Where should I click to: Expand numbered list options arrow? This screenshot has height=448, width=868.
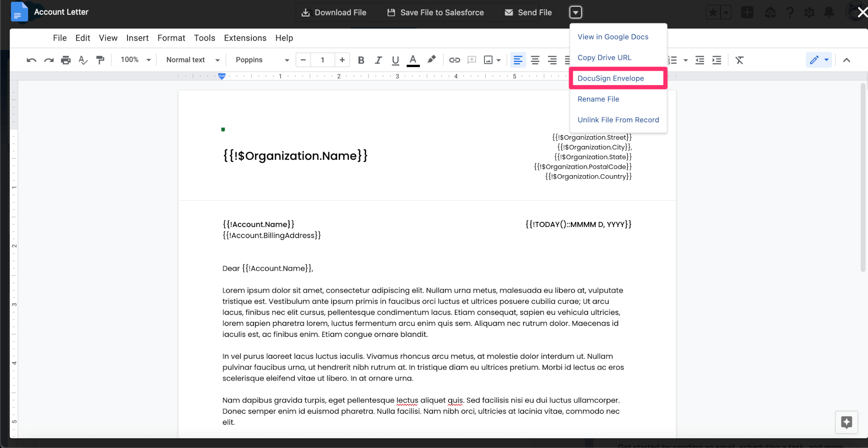click(685, 60)
